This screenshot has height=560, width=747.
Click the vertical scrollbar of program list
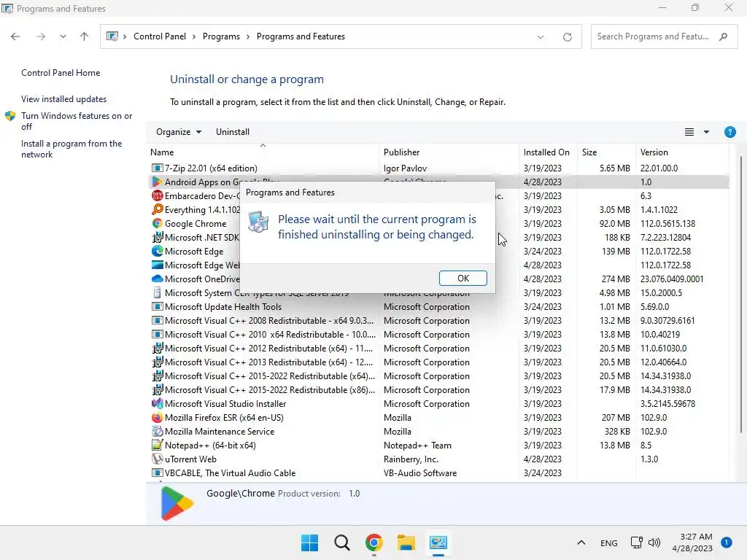[x=740, y=295]
